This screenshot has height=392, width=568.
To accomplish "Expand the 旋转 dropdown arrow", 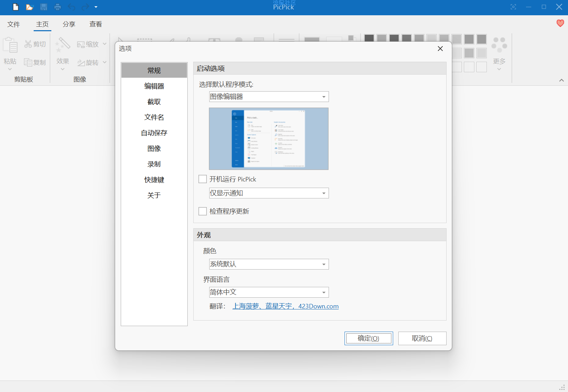I will pos(104,62).
